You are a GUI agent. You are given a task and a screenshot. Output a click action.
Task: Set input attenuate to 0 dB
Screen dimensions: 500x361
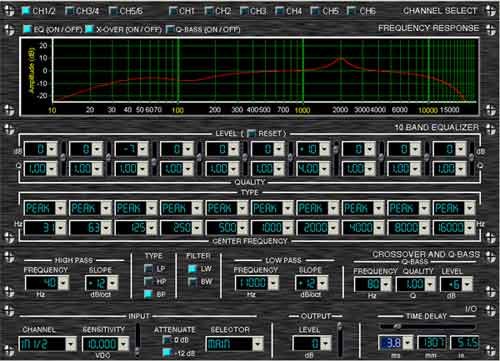pos(167,340)
